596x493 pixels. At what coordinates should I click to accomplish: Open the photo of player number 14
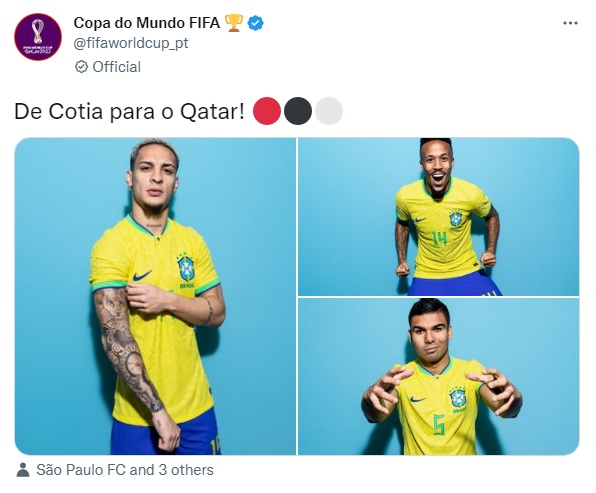click(x=439, y=217)
